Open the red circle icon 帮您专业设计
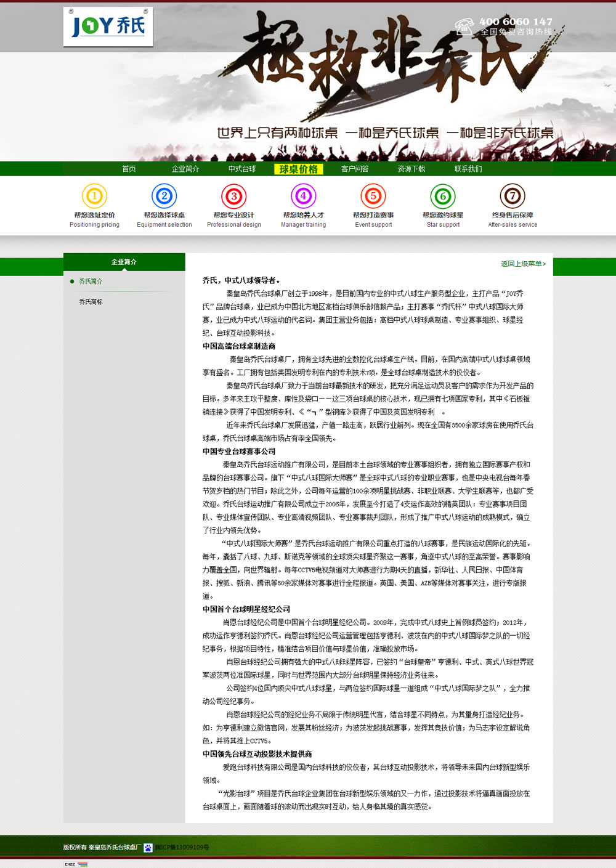This screenshot has width=616, height=868. coord(234,197)
